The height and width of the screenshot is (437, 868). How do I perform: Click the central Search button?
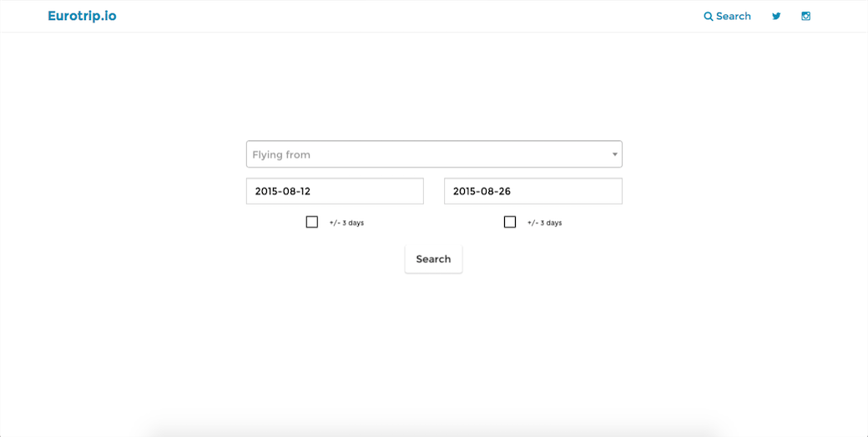(x=433, y=259)
